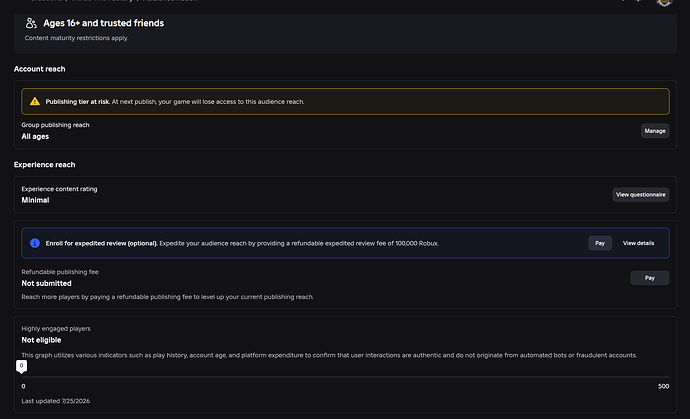
Task: Click the people icon beside Ages 16+ heading
Action: 31,23
